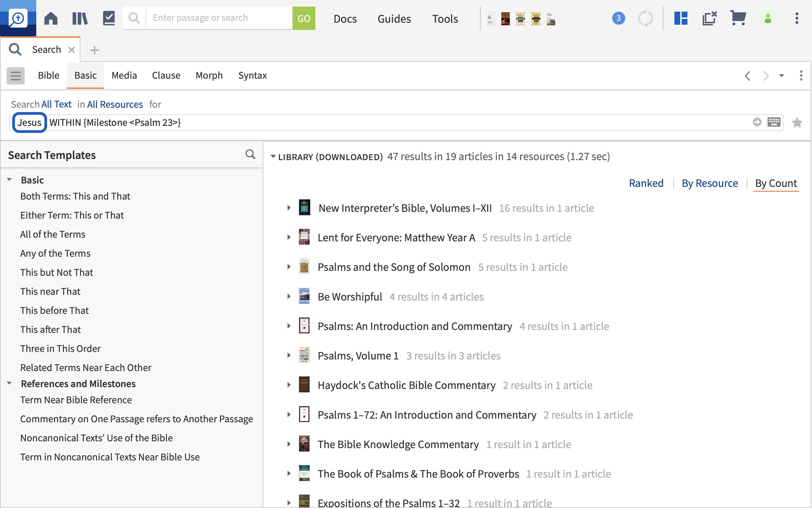This screenshot has width=812, height=508.
Task: Open the search panel hamburger menu
Action: [15, 76]
